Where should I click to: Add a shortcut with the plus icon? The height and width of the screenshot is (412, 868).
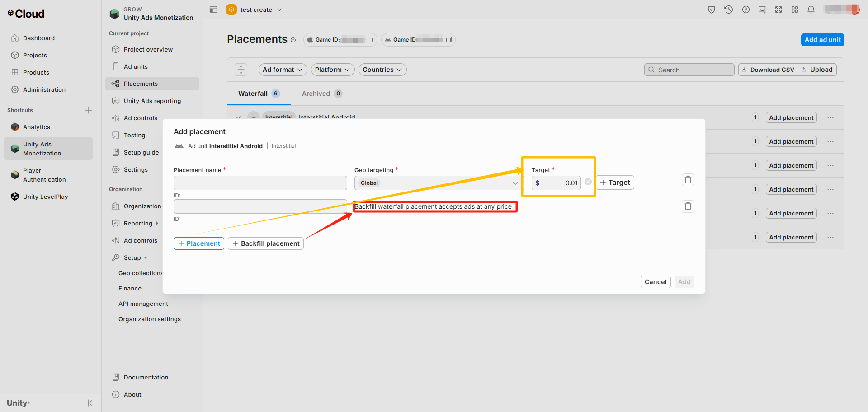89,110
